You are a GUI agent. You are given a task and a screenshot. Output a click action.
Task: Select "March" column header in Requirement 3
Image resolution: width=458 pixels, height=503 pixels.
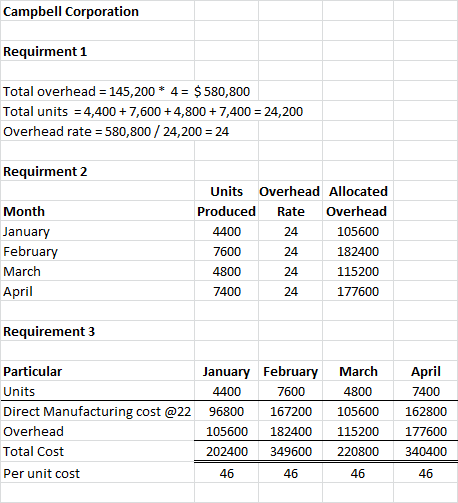coord(358,372)
